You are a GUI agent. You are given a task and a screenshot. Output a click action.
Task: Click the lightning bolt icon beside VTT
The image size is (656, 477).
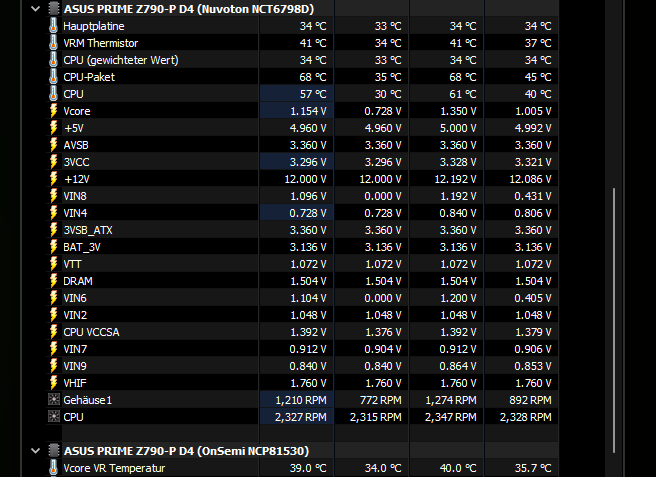[x=54, y=264]
